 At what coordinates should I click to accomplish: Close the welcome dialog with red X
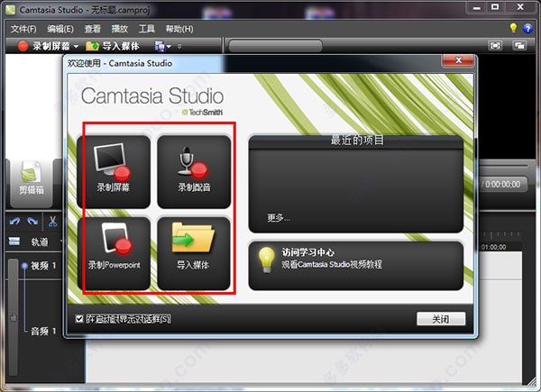(x=459, y=60)
